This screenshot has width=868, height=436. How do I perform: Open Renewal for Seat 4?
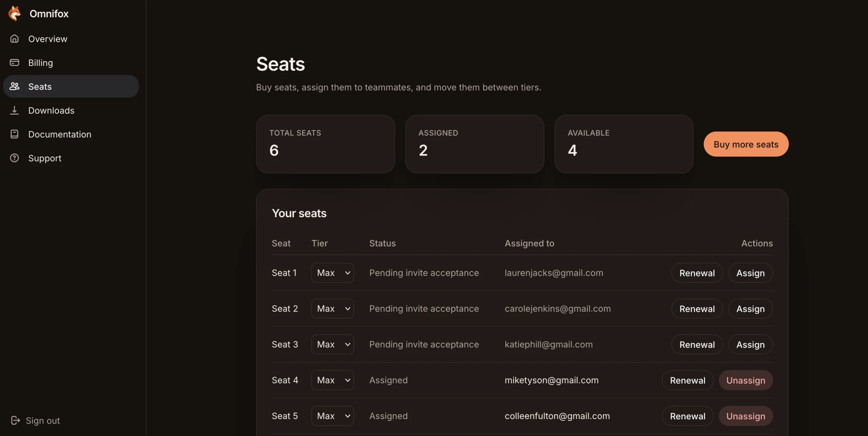[688, 380]
